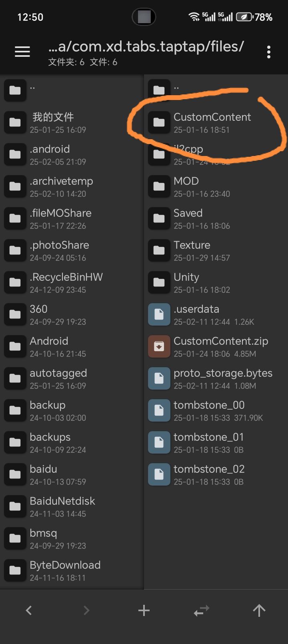288x644 pixels.
Task: Open the three-dot overflow menu
Action: [268, 51]
